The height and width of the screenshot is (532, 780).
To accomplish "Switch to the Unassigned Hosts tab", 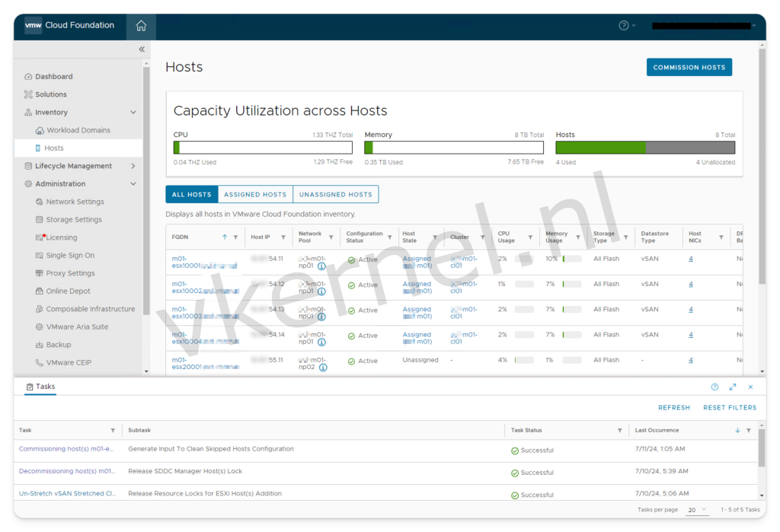I will pyautogui.click(x=335, y=195).
